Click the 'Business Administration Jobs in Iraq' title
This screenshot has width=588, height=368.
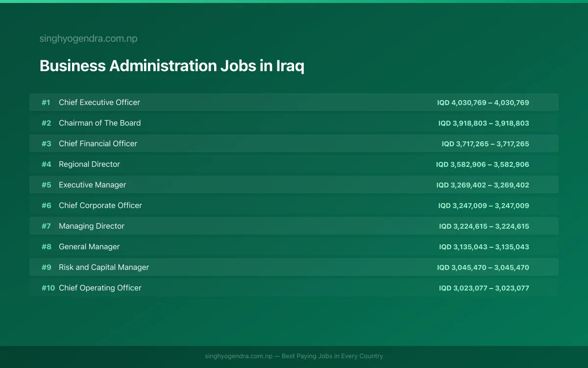pos(172,66)
